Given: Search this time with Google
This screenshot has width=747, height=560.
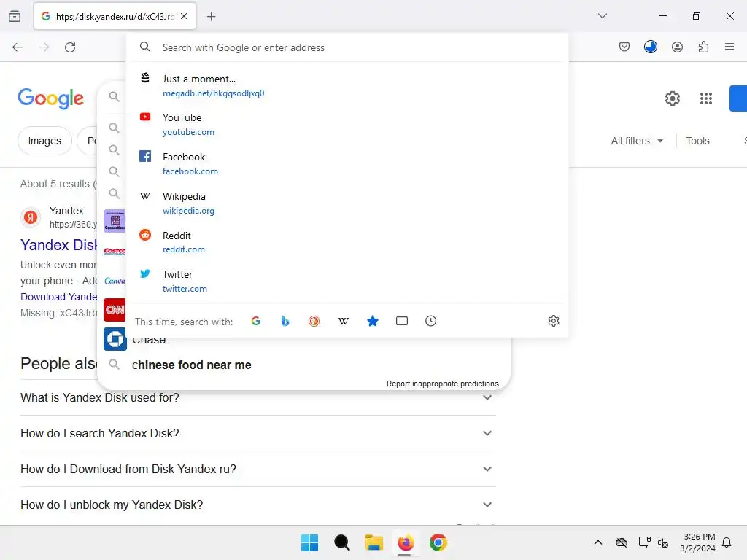Looking at the screenshot, I should click(256, 321).
